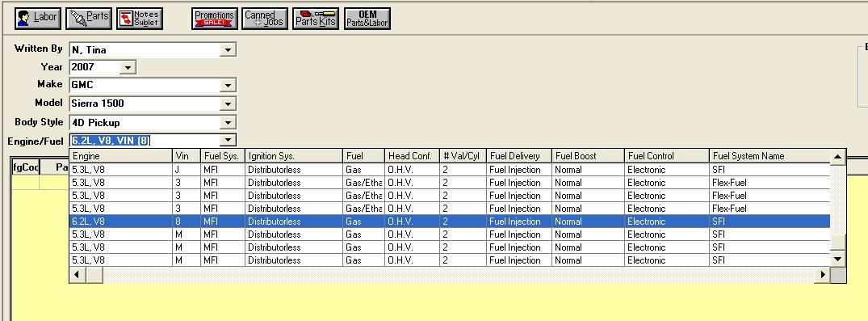Open the Promotions Sale button
Viewport: 868px width, 321px height.
pos(215,19)
